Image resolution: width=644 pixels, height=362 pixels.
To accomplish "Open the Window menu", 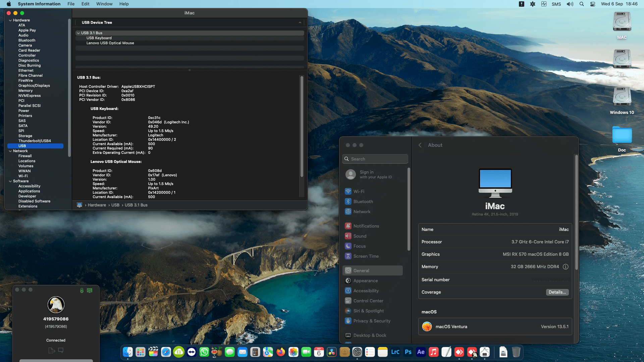I will point(104,4).
